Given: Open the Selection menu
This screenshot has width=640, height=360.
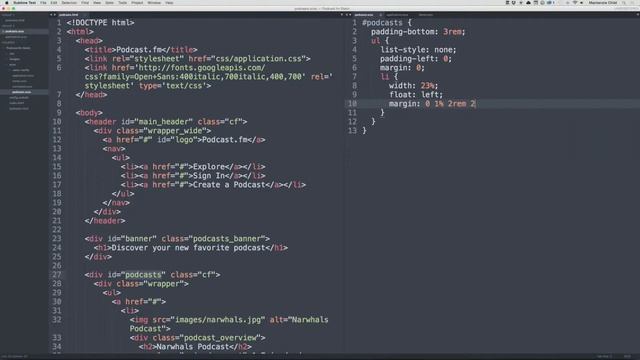Looking at the screenshot, I should pyautogui.click(x=69, y=2).
